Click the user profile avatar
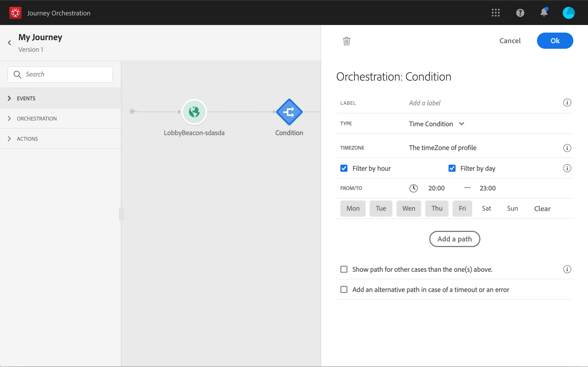 tap(568, 13)
